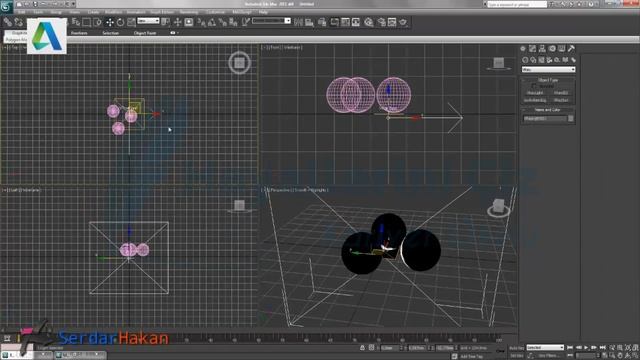Click the Align tool in main toolbar

tap(309, 22)
